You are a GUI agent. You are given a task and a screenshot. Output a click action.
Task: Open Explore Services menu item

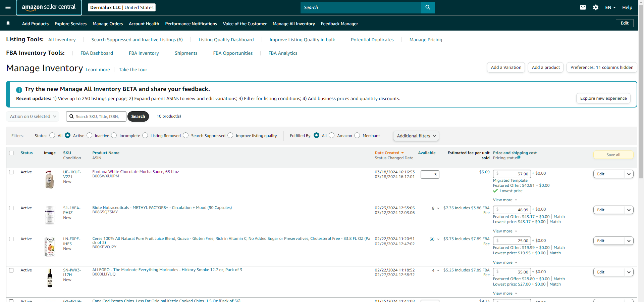click(x=70, y=24)
